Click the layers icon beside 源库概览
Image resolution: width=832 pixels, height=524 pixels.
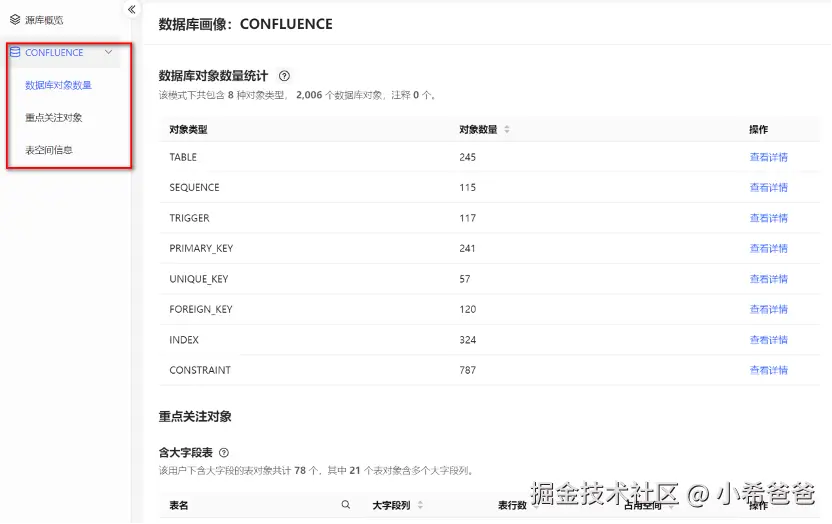coord(15,20)
